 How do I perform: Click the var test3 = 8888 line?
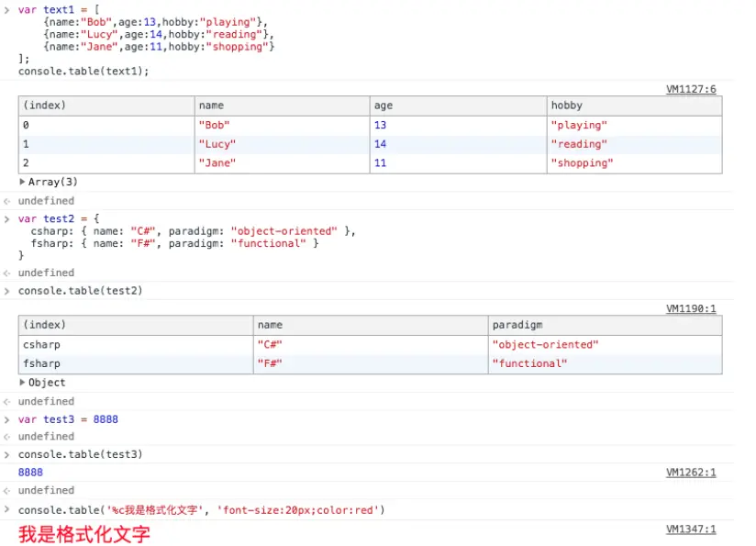point(68,419)
